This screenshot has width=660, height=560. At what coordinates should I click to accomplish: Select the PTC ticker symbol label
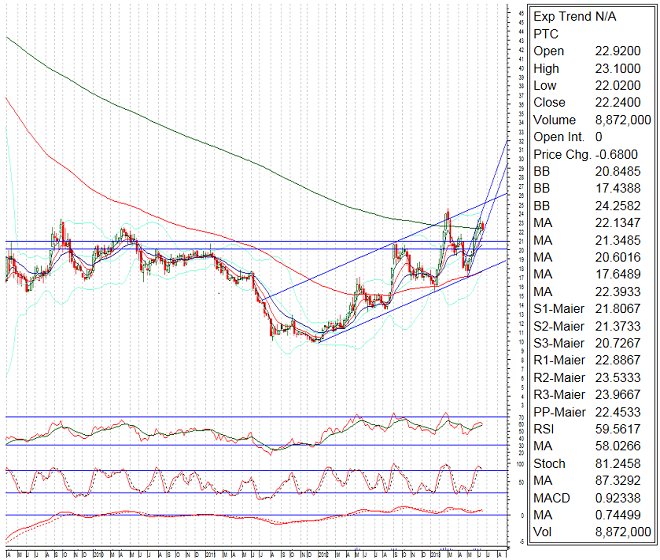click(x=547, y=33)
